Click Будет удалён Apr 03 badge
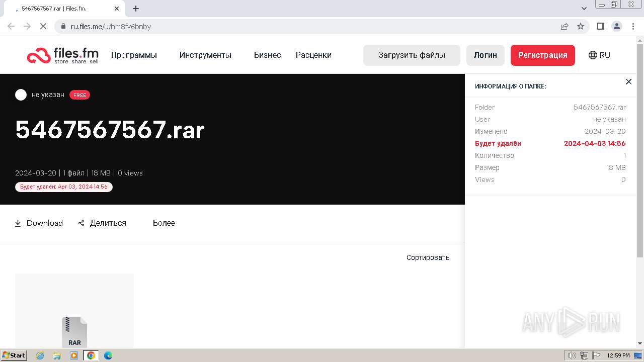 pyautogui.click(x=64, y=187)
